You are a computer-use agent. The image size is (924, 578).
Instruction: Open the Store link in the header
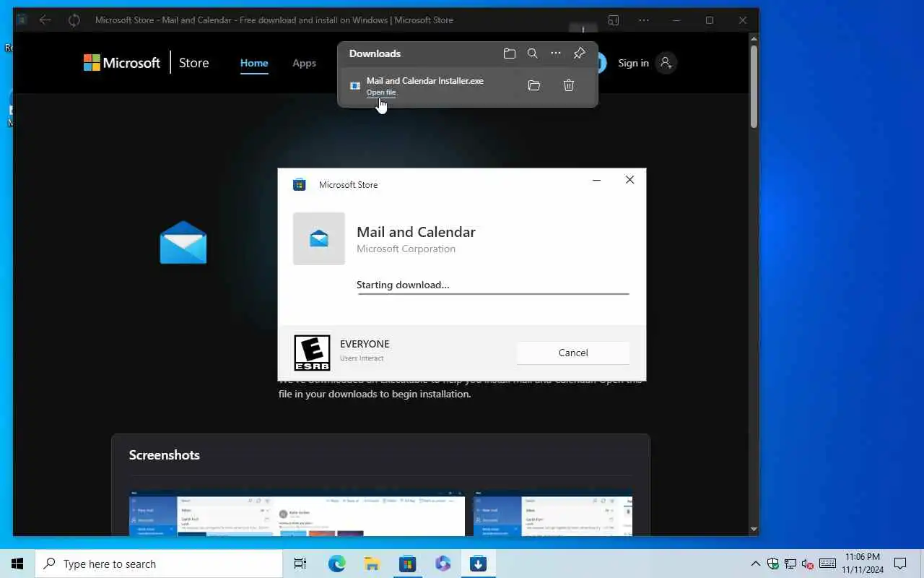pyautogui.click(x=194, y=63)
